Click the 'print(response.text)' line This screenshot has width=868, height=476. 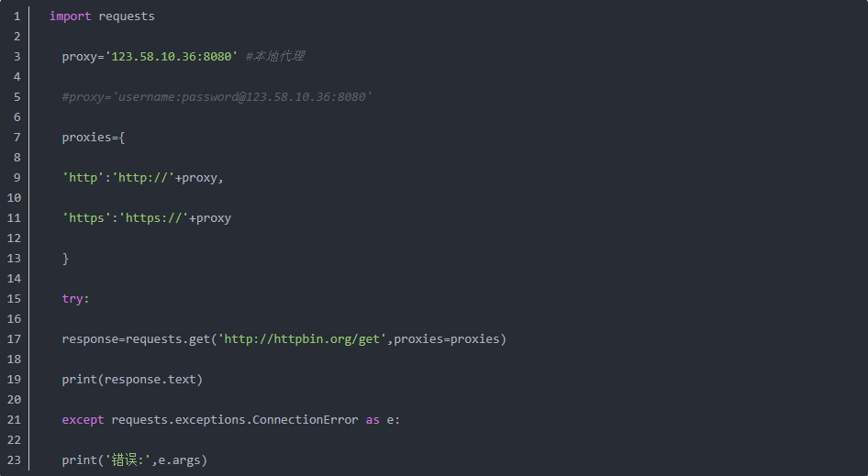pyautogui.click(x=132, y=380)
